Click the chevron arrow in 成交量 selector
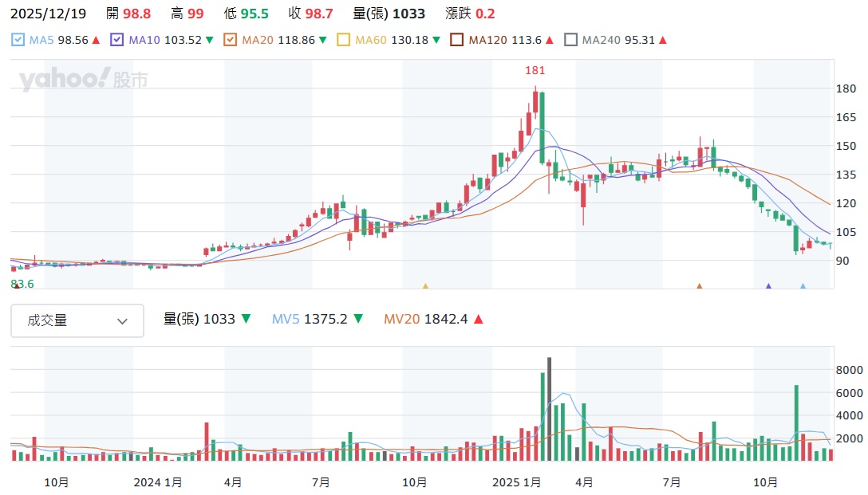 click(122, 321)
